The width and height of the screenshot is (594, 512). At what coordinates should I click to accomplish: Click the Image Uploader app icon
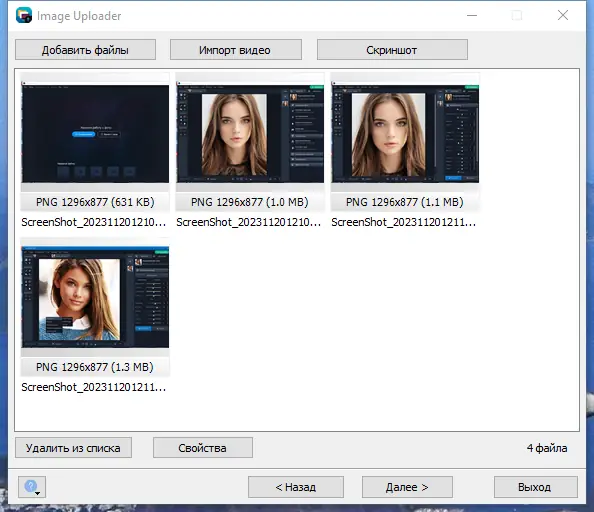click(24, 16)
